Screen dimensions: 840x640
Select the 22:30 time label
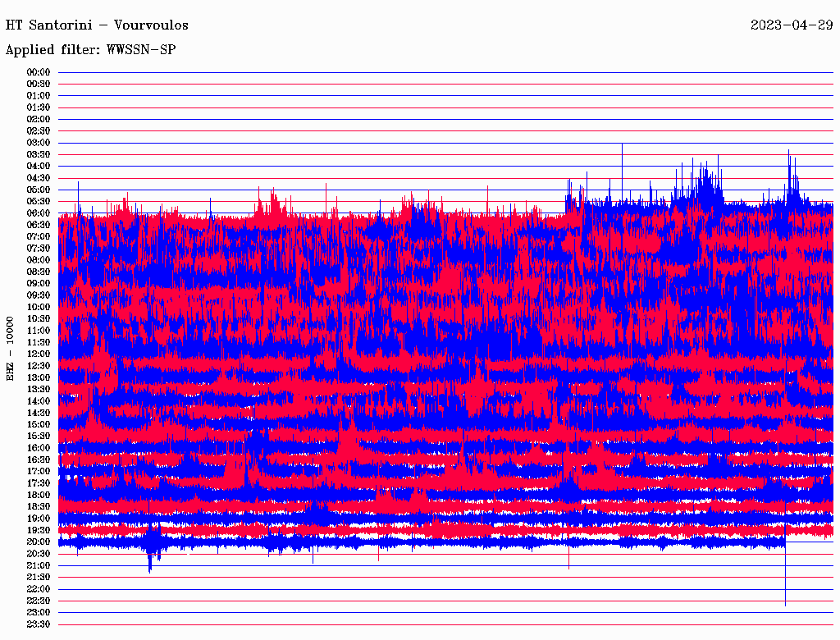[39, 601]
